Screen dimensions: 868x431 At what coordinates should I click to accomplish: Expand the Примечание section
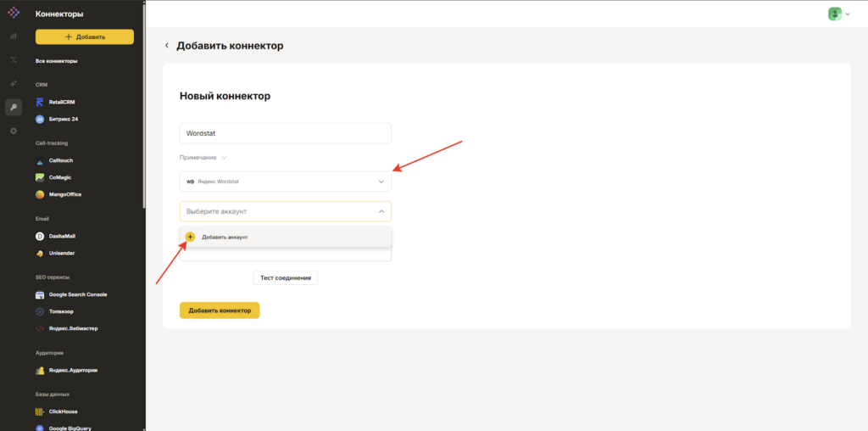pos(203,157)
